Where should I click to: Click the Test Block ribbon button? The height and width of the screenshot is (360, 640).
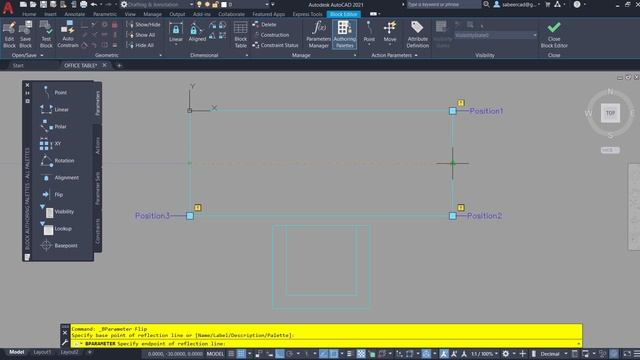pos(46,35)
